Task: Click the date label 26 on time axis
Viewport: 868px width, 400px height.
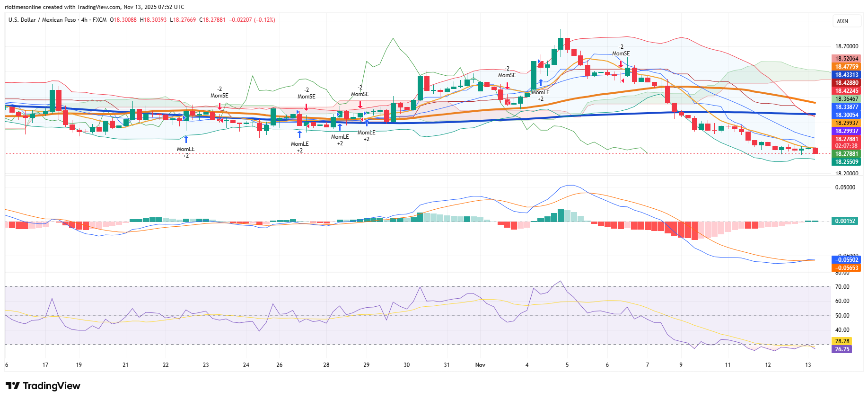Action: (280, 365)
